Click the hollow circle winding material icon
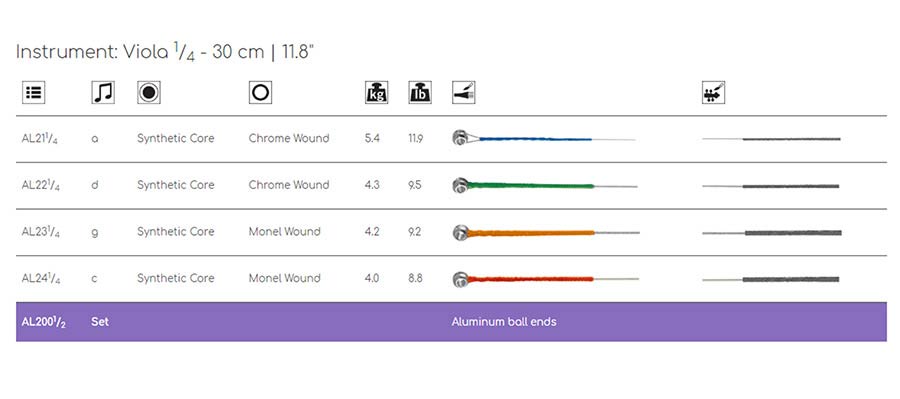Viewport: 900px width, 399px height. click(261, 92)
